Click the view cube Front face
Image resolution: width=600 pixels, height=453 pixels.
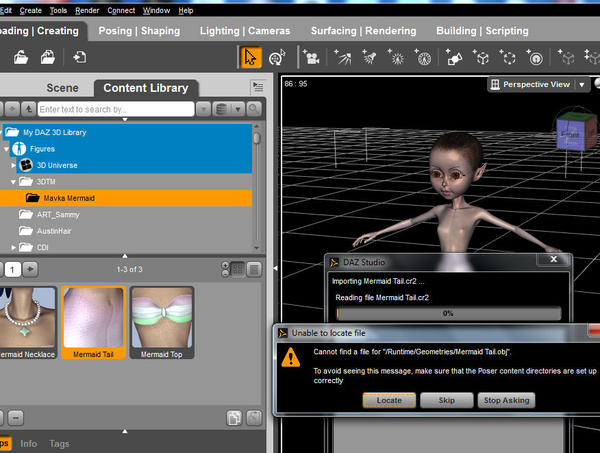point(570,135)
